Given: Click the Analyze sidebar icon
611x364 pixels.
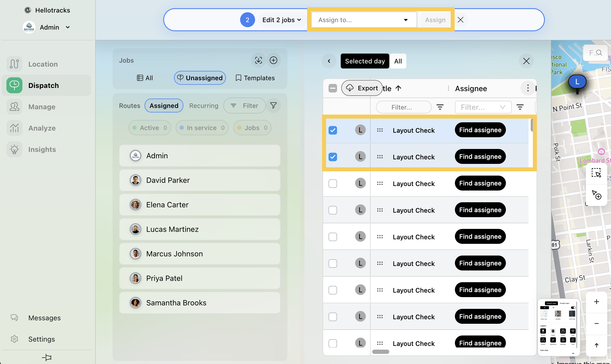Looking at the screenshot, I should click(14, 128).
